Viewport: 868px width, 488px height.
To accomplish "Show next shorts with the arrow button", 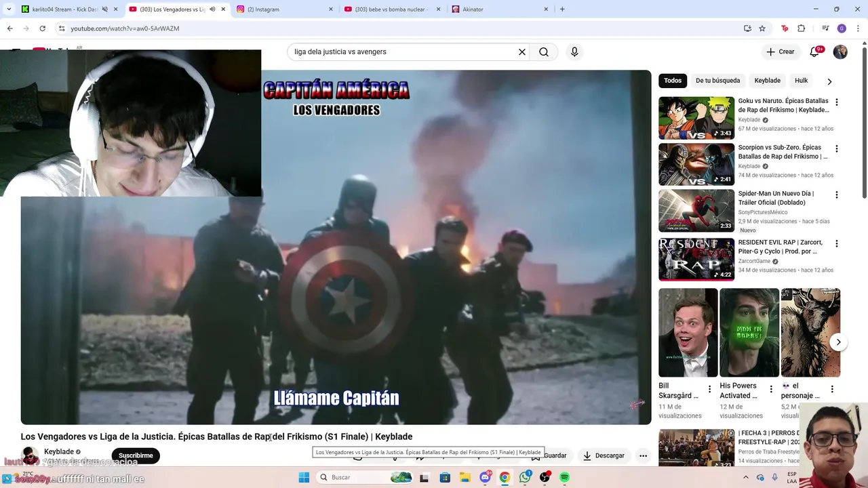I will pyautogui.click(x=838, y=342).
